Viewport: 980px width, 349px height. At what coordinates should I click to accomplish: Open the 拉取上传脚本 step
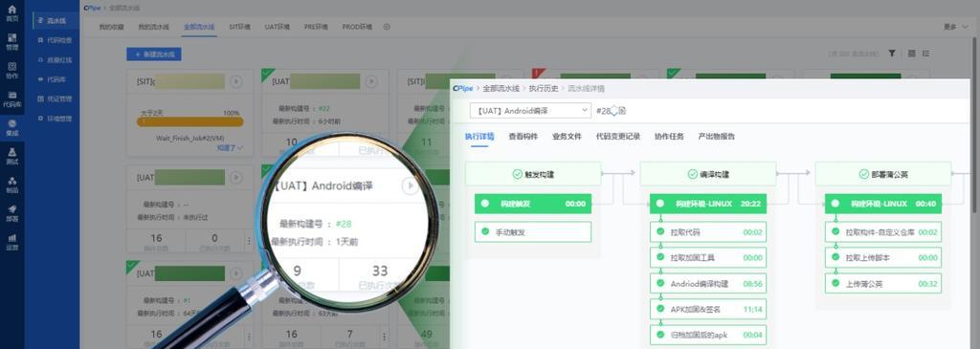tap(883, 257)
